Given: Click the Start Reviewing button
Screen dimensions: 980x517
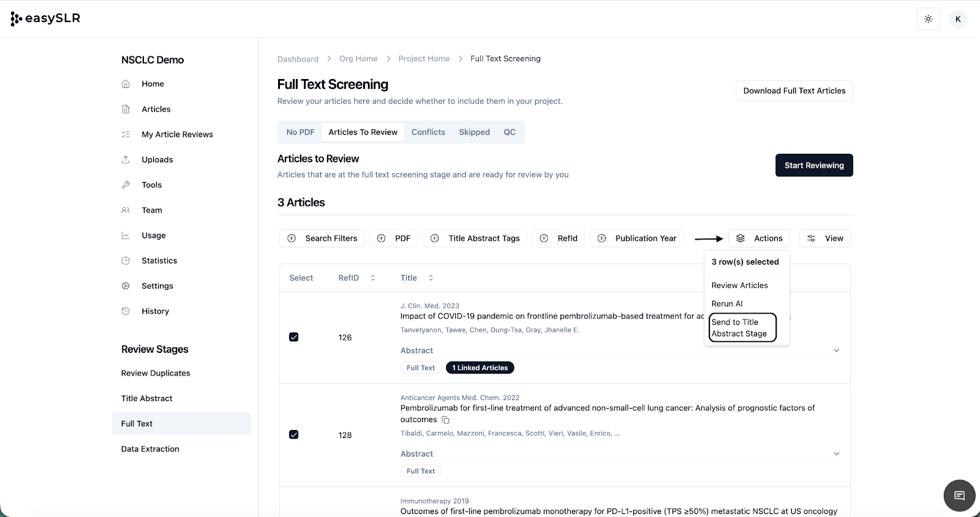Looking at the screenshot, I should [x=813, y=165].
